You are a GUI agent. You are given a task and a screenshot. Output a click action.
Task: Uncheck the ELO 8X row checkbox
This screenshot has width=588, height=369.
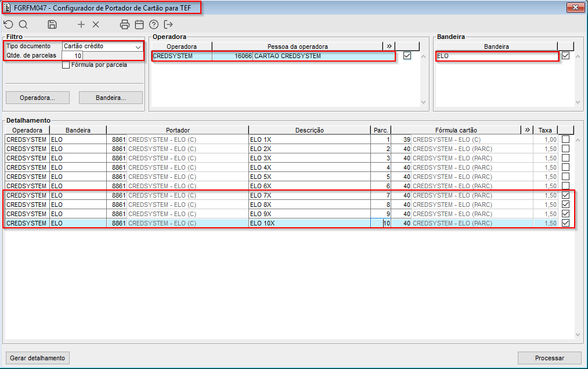(x=565, y=205)
